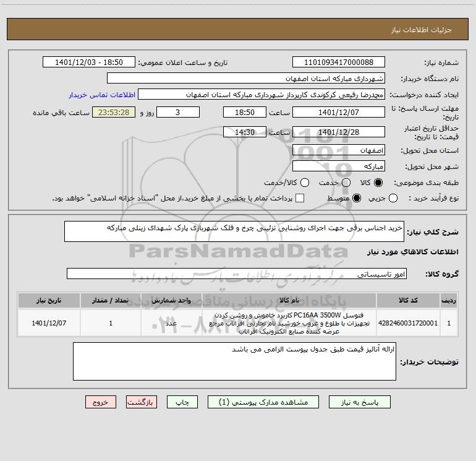
Task: Click the نام کالا column header
Action: tap(289, 300)
